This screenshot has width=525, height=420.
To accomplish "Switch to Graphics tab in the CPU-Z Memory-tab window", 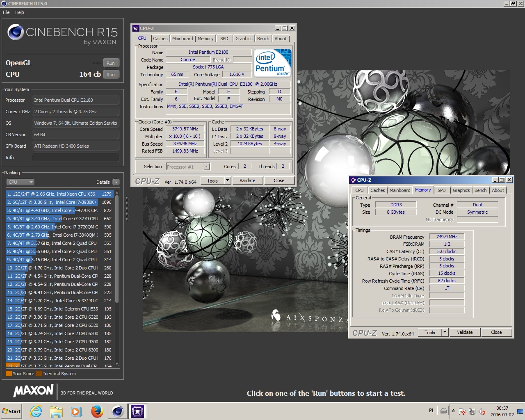I will [x=461, y=190].
